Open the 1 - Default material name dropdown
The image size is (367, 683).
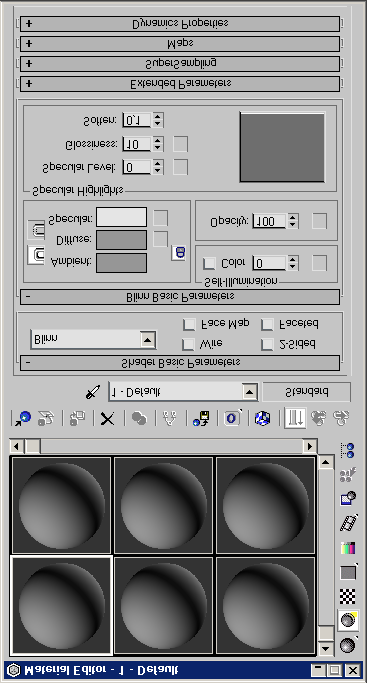(x=183, y=392)
